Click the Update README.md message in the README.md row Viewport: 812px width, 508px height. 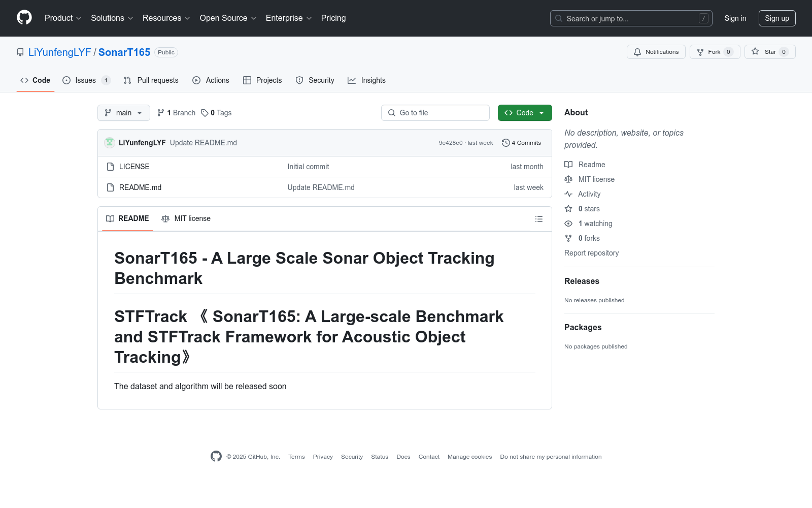tap(321, 187)
